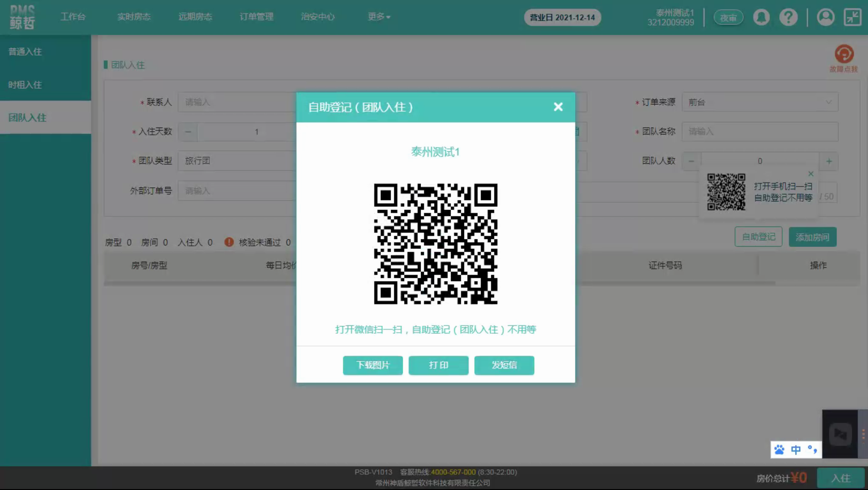Screen dimensions: 868x490
Task: Click the IME punctuation toggle icon
Action: pyautogui.click(x=812, y=449)
